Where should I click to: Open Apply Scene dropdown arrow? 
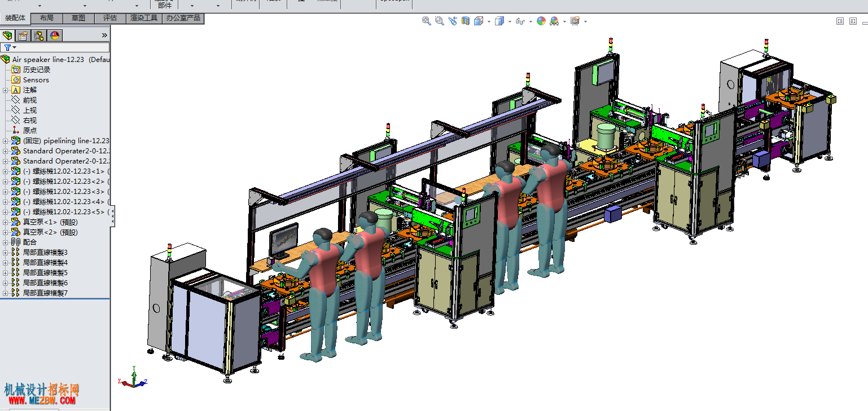564,21
